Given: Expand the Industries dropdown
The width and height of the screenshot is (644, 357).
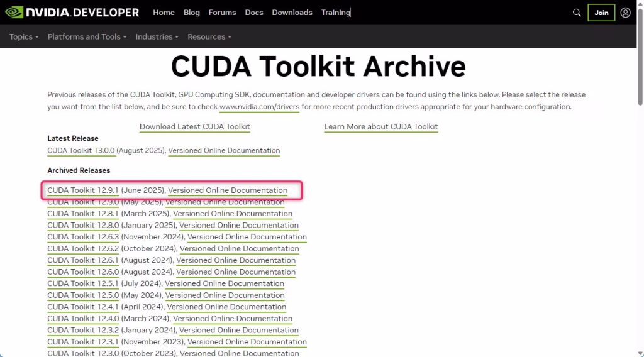Looking at the screenshot, I should pyautogui.click(x=157, y=37).
